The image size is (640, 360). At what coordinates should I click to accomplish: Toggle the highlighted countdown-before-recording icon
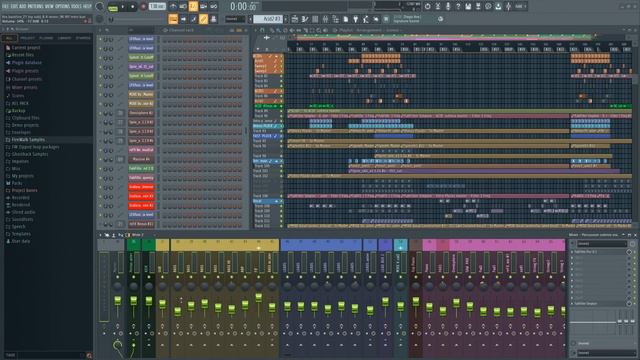193,7
